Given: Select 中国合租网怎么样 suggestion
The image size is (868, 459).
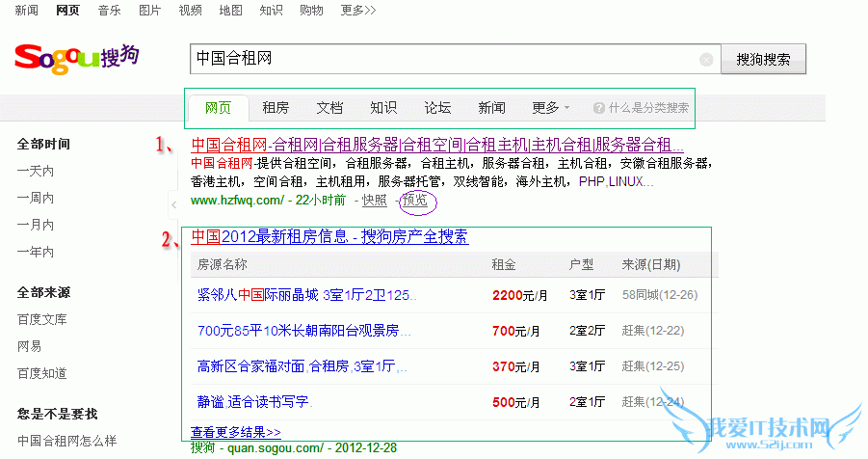Looking at the screenshot, I should click(x=66, y=441).
